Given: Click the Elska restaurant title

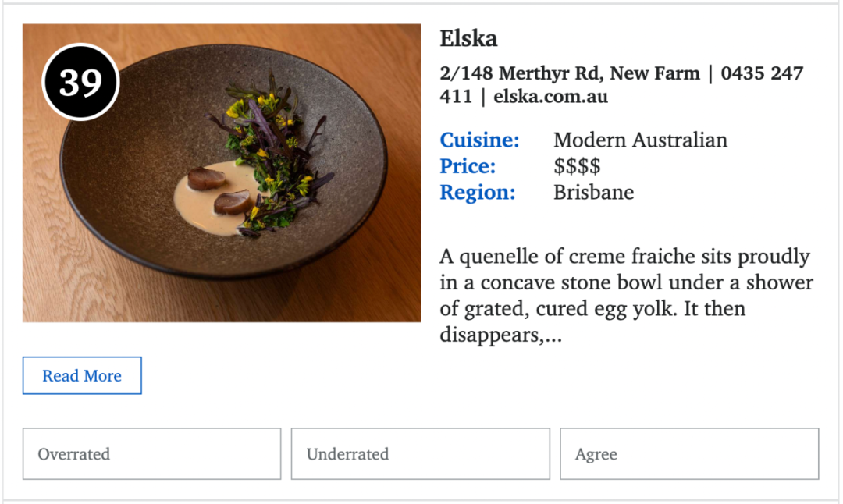Looking at the screenshot, I should pos(468,39).
